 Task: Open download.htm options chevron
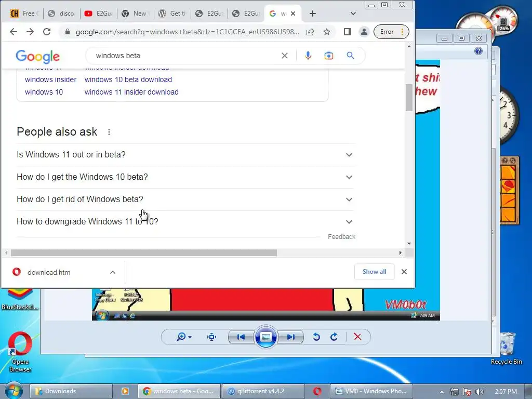coord(113,272)
